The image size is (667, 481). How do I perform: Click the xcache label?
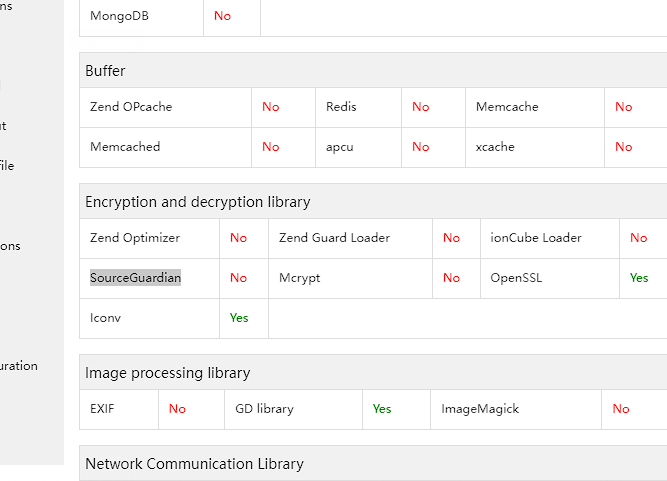pos(495,147)
